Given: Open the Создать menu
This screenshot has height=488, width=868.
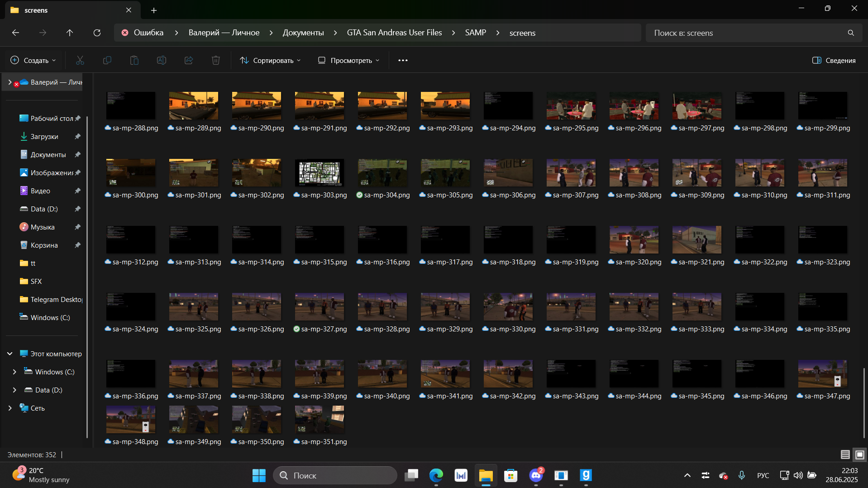Looking at the screenshot, I should 33,60.
